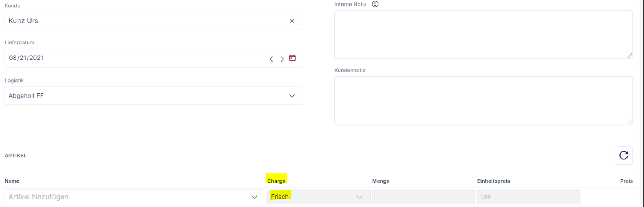The width and height of the screenshot is (644, 207).
Task: Grab the Interne Notiz resize handle
Action: 629,56
